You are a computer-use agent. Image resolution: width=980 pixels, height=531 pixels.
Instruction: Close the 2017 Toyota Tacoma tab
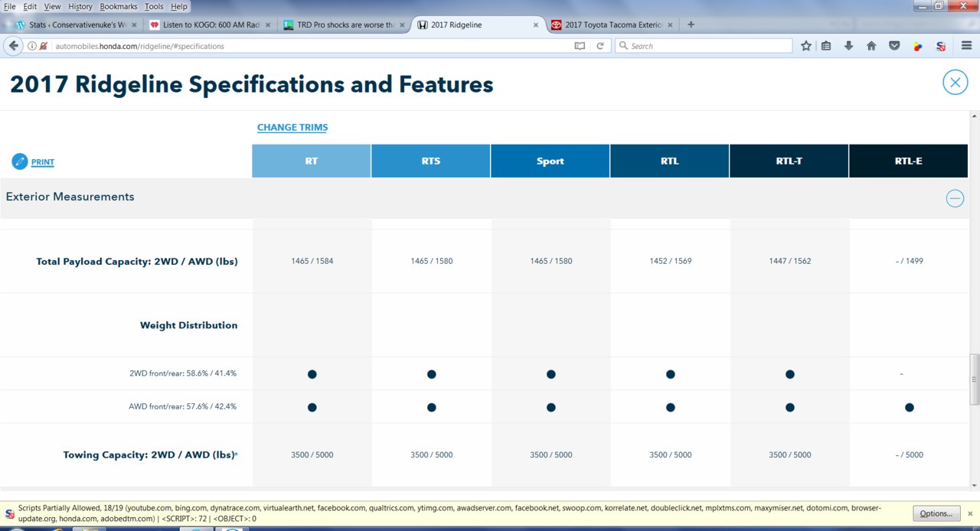[670, 24]
